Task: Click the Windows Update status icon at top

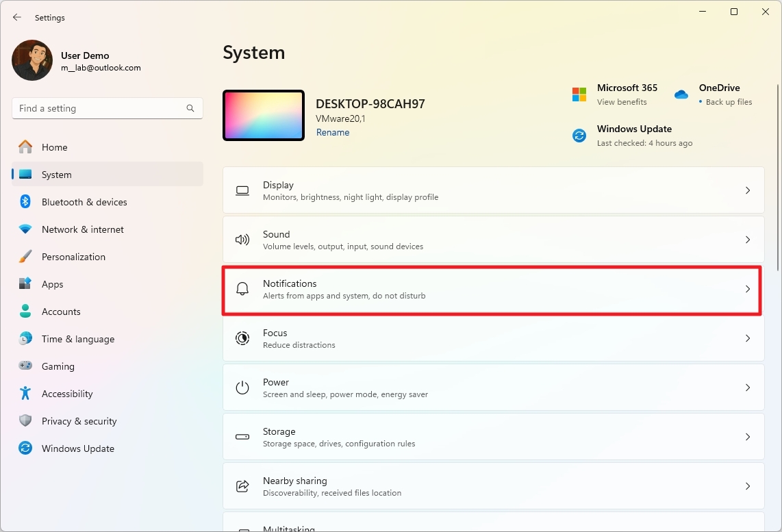Action: [x=579, y=136]
